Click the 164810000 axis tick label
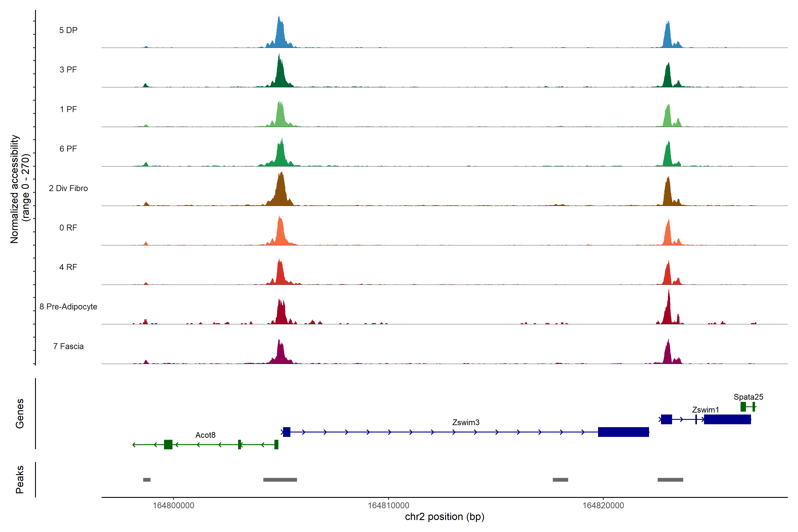798x532 pixels. point(389,506)
